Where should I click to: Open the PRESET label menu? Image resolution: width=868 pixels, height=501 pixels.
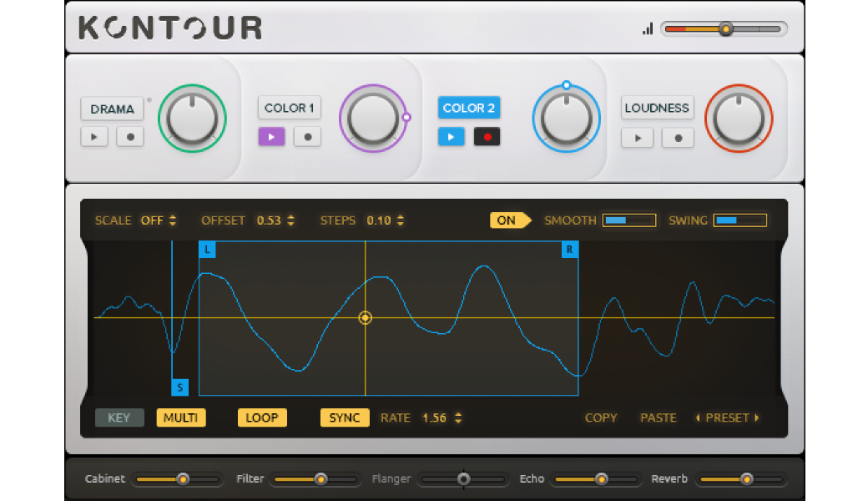tap(727, 418)
